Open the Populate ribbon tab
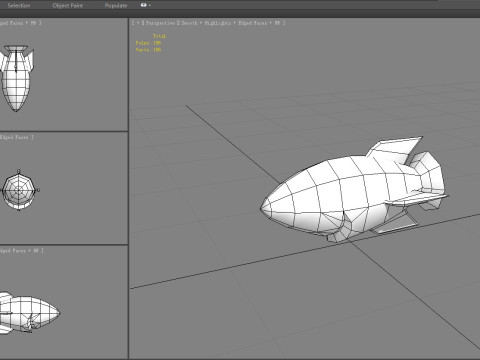 click(x=116, y=5)
